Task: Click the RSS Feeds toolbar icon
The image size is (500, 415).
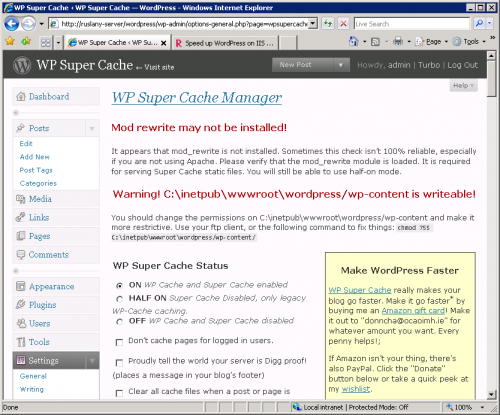Action: pyautogui.click(x=375, y=42)
